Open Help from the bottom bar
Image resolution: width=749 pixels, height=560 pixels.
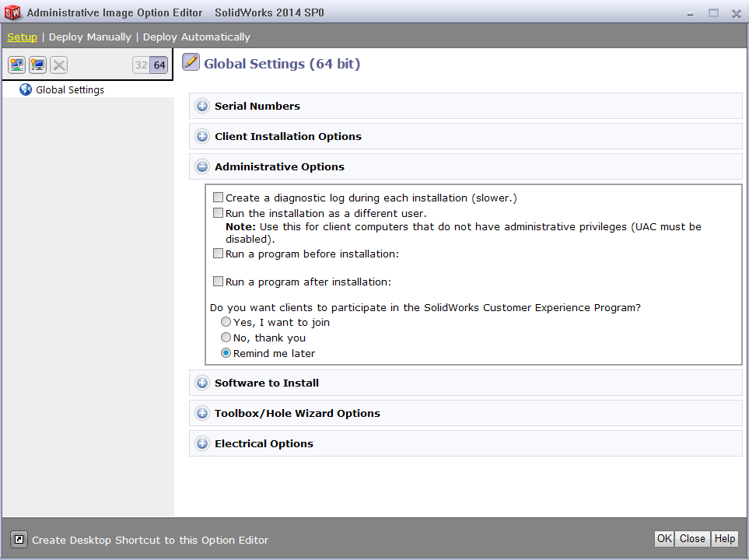[x=724, y=538]
